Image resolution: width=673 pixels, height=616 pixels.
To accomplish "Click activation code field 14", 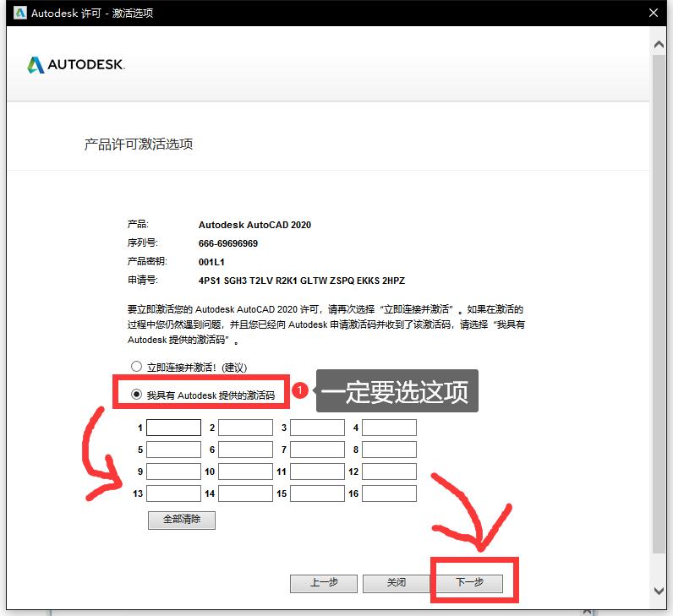I will pos(245,493).
